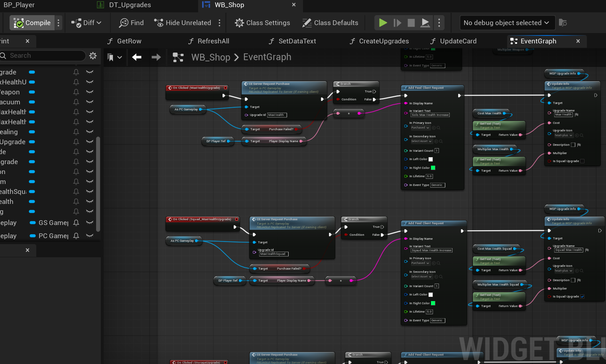Open the RefreshAll function tab
This screenshot has height=364, width=606.
click(209, 41)
